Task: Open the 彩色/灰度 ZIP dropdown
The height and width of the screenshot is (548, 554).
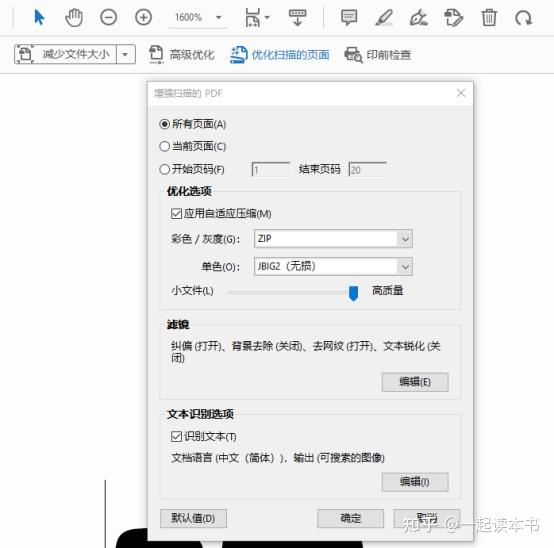Action: point(333,238)
